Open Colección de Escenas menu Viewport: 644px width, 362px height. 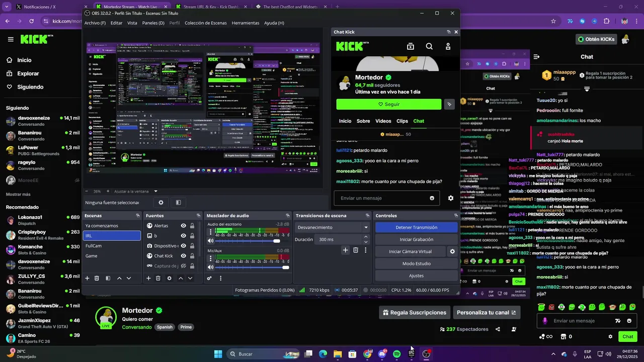click(206, 23)
